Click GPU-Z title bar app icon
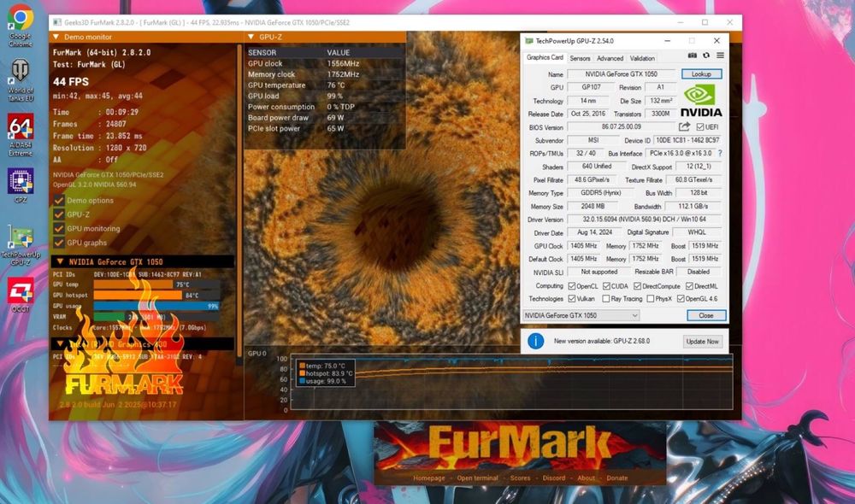 click(528, 41)
